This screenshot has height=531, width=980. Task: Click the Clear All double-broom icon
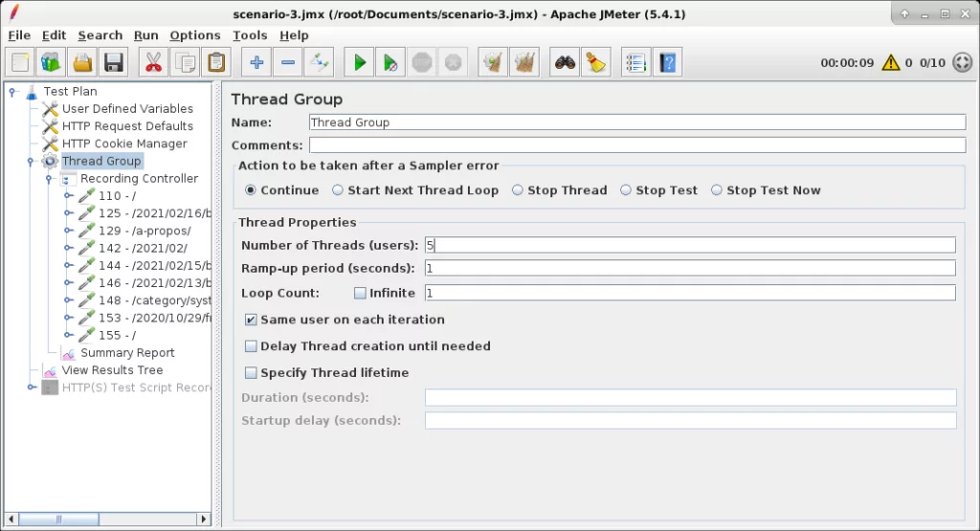[524, 62]
